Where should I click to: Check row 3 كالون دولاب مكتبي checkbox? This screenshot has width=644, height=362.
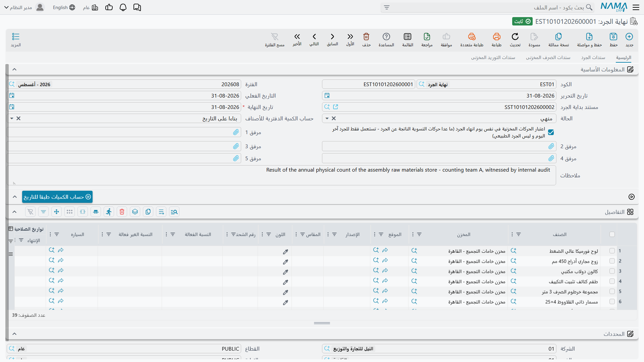pos(612,271)
